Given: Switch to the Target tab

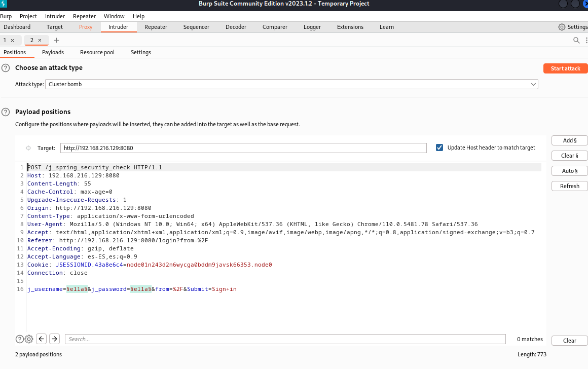Looking at the screenshot, I should [x=55, y=27].
